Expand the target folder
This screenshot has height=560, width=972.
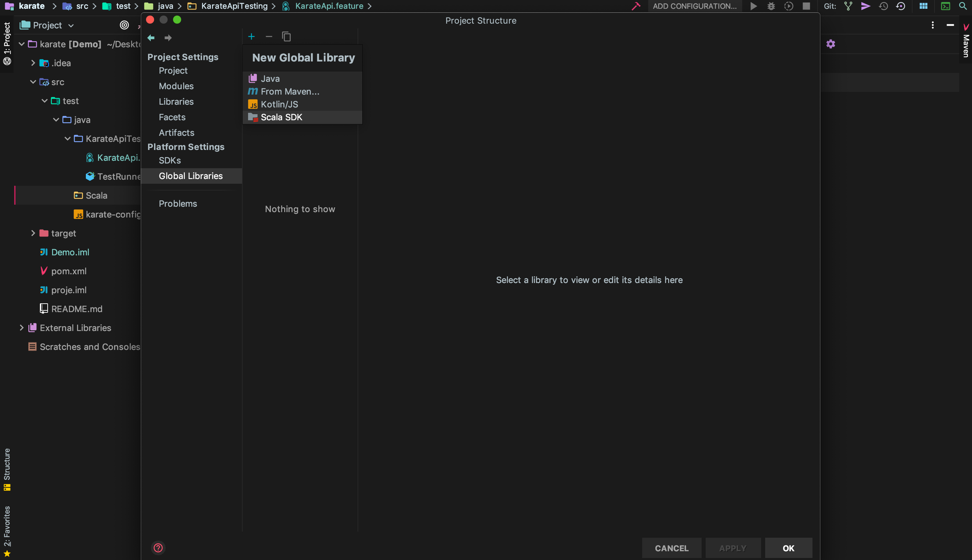33,233
